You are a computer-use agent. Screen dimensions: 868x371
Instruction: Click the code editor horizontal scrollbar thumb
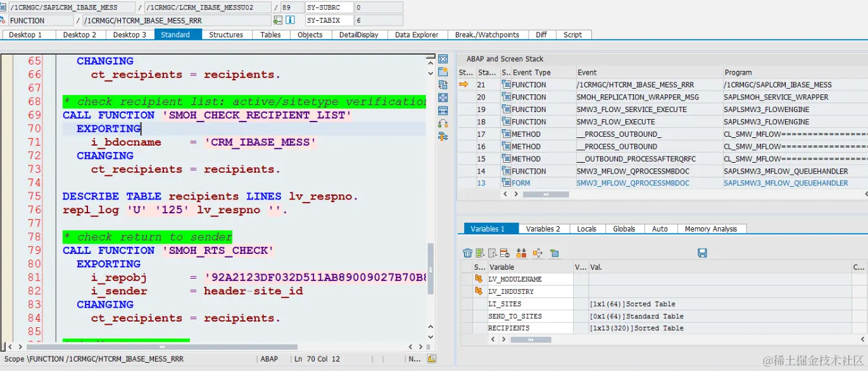(x=162, y=347)
